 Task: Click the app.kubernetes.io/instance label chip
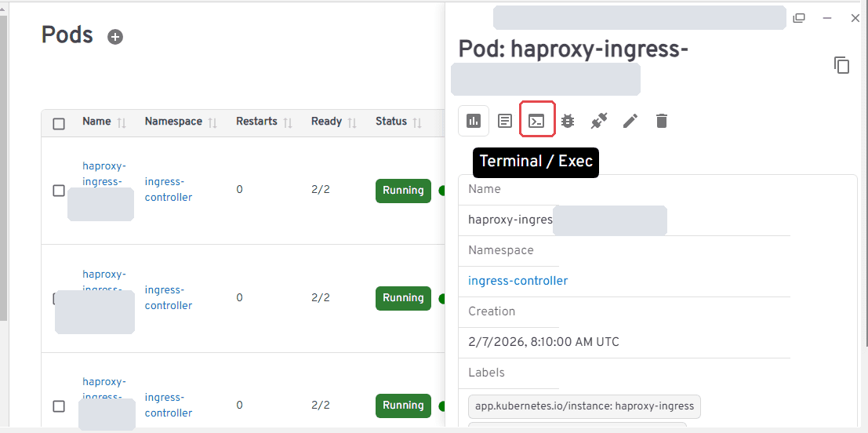tap(584, 406)
